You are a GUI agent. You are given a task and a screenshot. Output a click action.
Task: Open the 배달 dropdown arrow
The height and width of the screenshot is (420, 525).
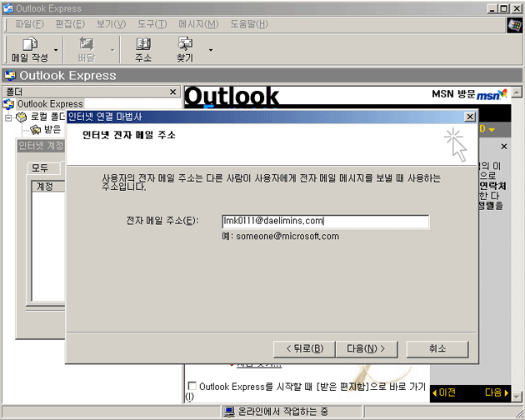coord(112,50)
